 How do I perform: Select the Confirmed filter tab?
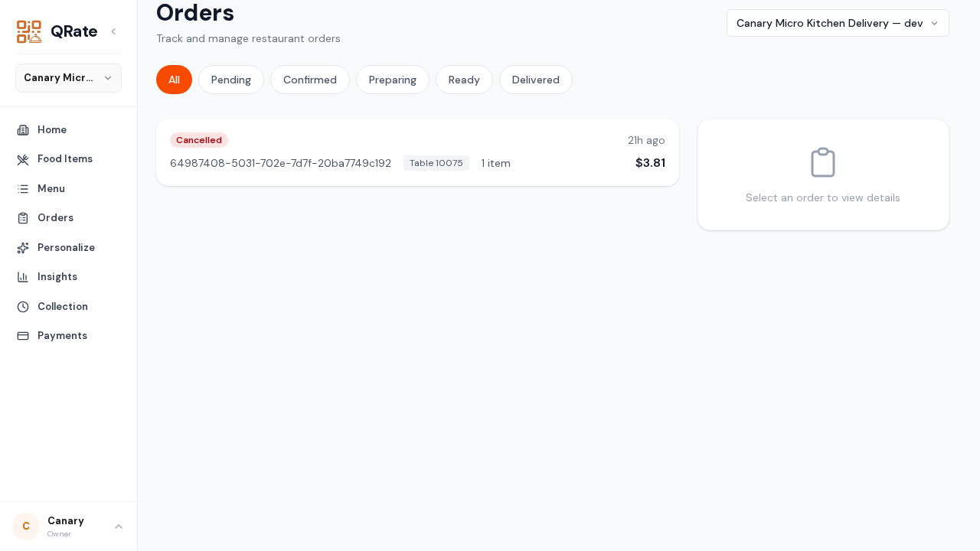tap(310, 80)
